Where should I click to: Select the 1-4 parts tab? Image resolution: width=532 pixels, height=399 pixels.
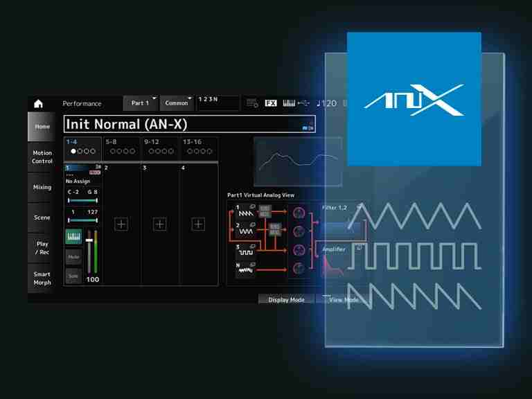click(82, 148)
